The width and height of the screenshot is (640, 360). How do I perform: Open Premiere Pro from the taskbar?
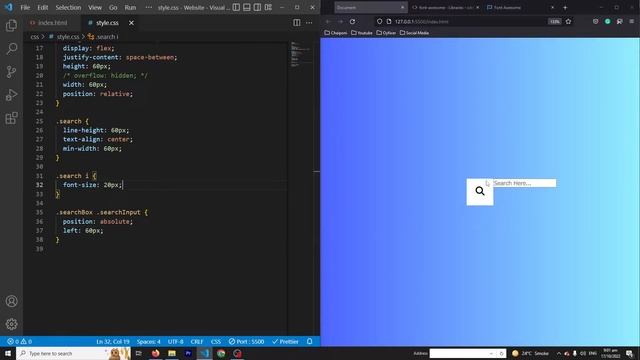coord(188,353)
